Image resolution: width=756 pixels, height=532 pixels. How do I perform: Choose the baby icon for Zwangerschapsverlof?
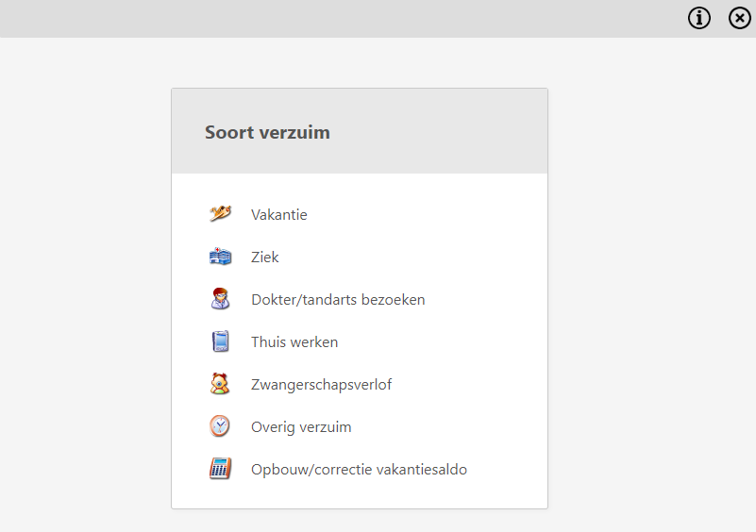click(x=220, y=384)
